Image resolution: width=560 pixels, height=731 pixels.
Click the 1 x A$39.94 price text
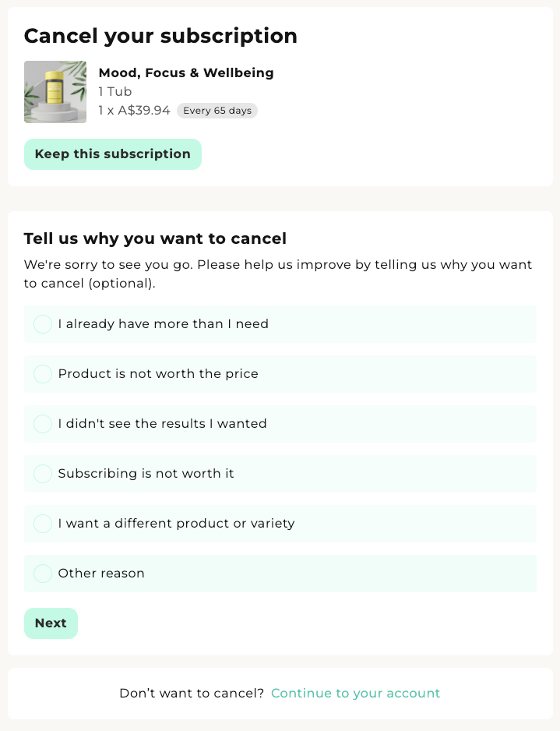134,111
